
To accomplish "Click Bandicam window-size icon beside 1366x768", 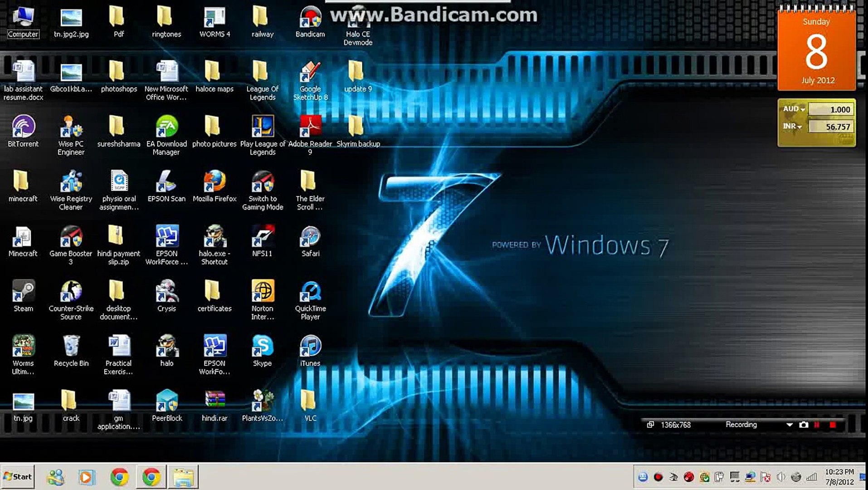I will 650,425.
